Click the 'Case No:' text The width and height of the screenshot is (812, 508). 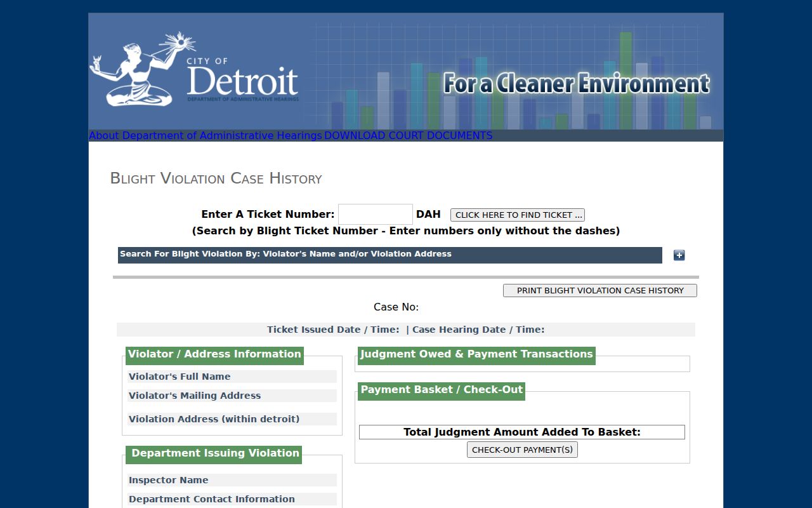point(396,307)
